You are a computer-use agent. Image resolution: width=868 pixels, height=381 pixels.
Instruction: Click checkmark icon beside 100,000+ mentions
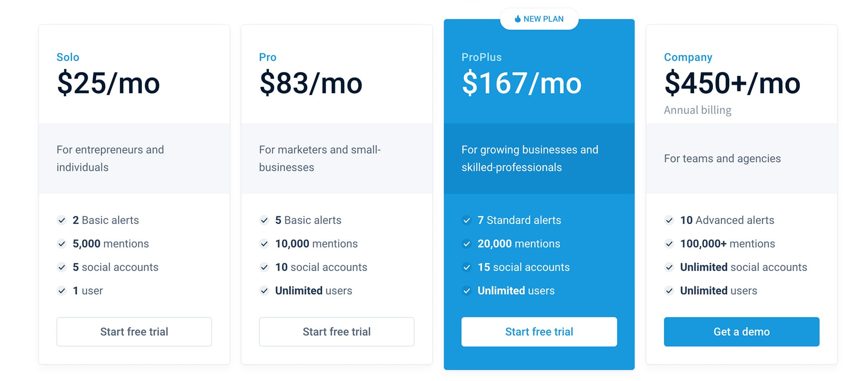[670, 244]
